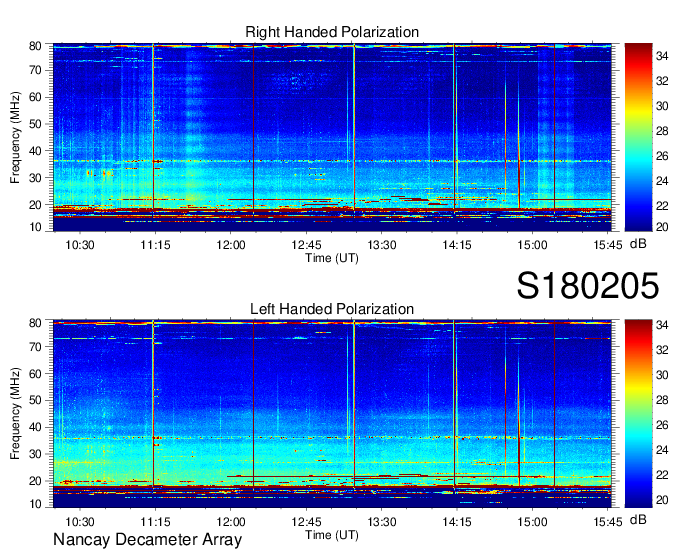Click "30" value on upper colorbar scale

[x=662, y=106]
